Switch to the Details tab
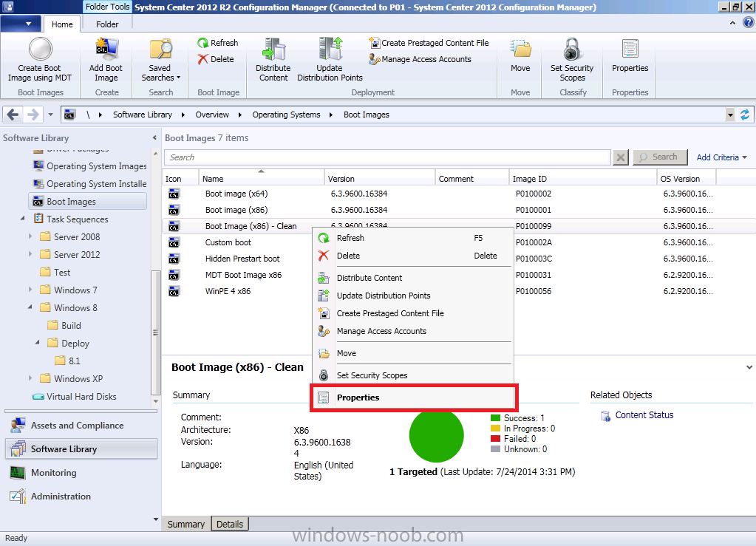The width and height of the screenshot is (756, 546). pyautogui.click(x=230, y=525)
